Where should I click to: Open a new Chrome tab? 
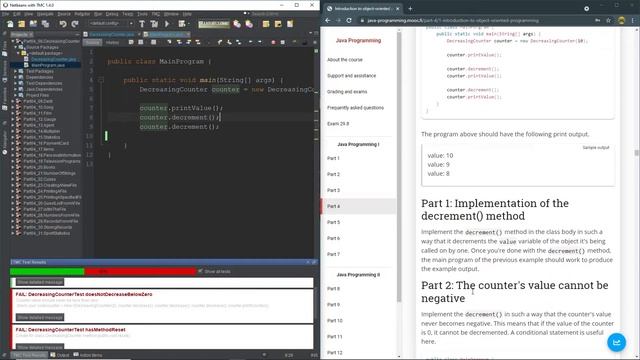tap(410, 8)
